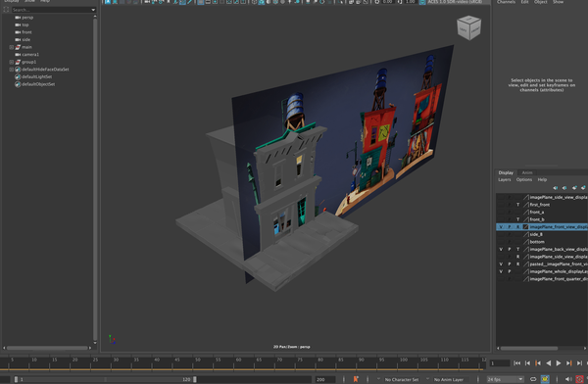588x384 pixels.
Task: Open the character set dropdown arrow
Action: click(378, 379)
